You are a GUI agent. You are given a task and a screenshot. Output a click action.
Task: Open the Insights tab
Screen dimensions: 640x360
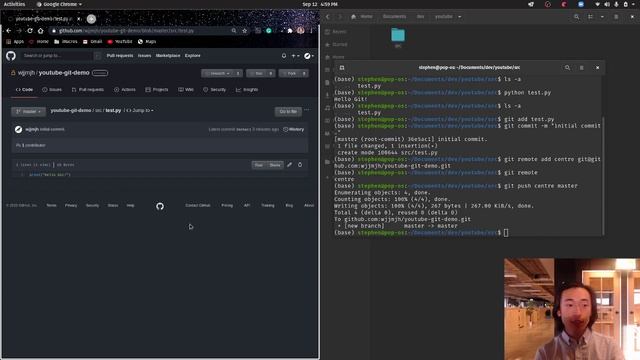point(247,89)
